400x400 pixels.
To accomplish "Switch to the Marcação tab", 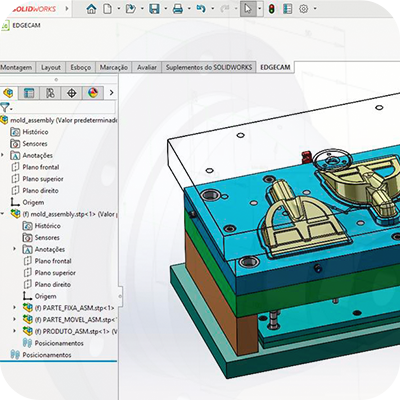I will coord(114,67).
